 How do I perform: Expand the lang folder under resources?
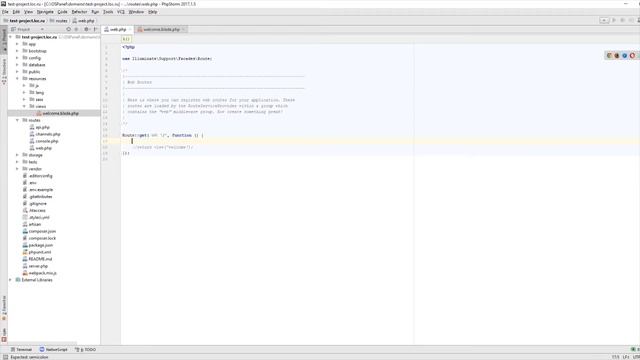click(x=24, y=93)
